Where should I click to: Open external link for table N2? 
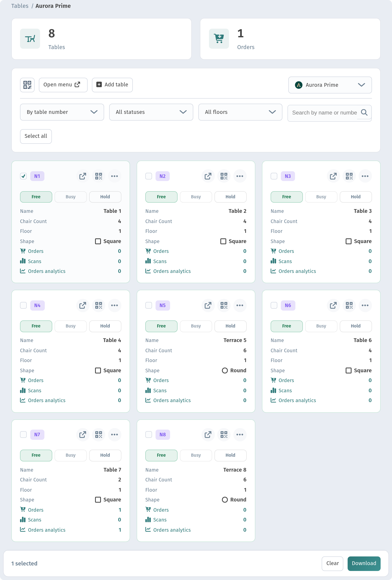(208, 176)
